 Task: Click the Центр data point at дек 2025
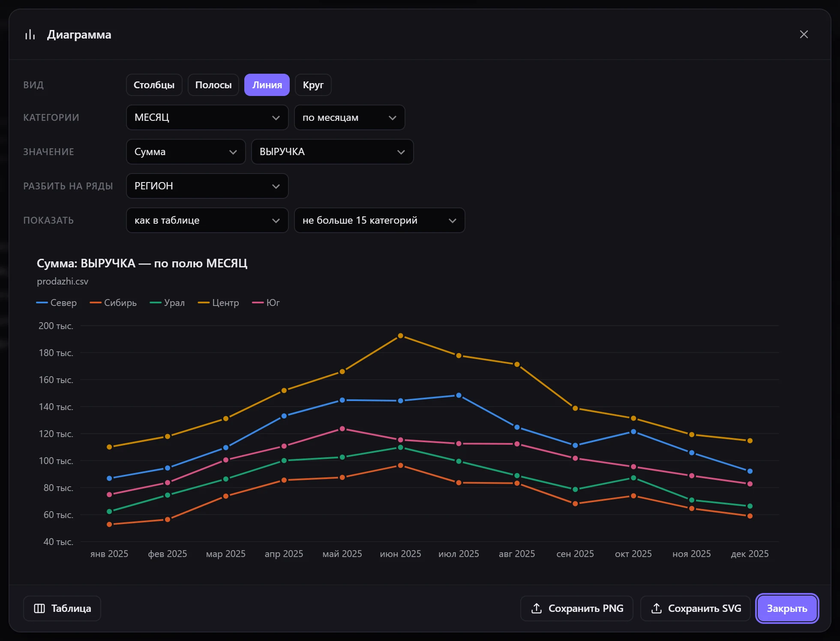[750, 441]
